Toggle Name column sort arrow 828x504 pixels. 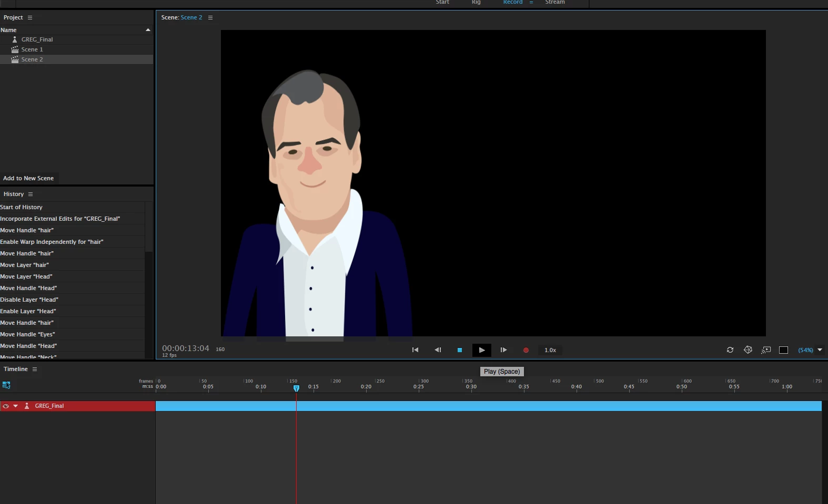coord(148,30)
